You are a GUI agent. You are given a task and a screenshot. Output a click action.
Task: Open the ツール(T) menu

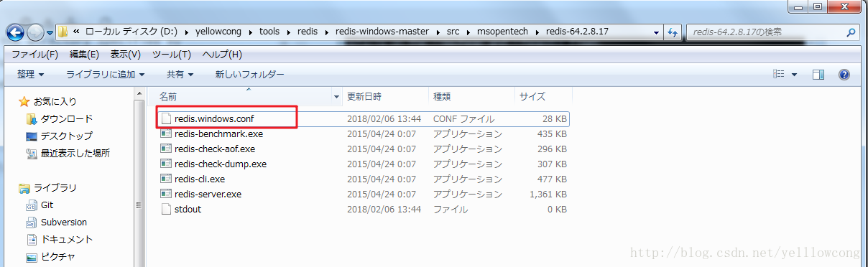pyautogui.click(x=172, y=55)
